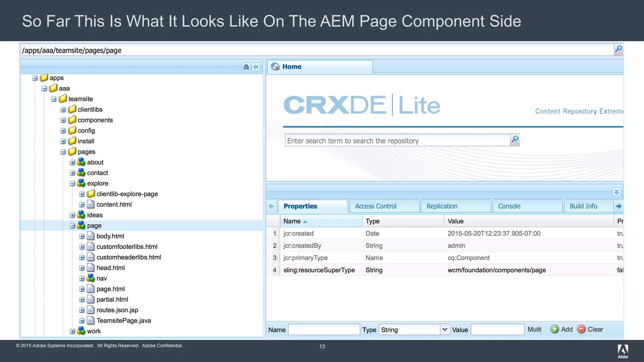Image resolution: width=644 pixels, height=362 pixels.
Task: Expand the clientlibs tree node
Action: tap(63, 110)
